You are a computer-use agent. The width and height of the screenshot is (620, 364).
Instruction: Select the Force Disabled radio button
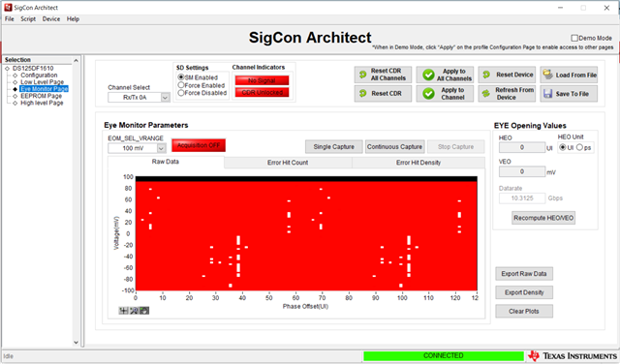pos(181,93)
